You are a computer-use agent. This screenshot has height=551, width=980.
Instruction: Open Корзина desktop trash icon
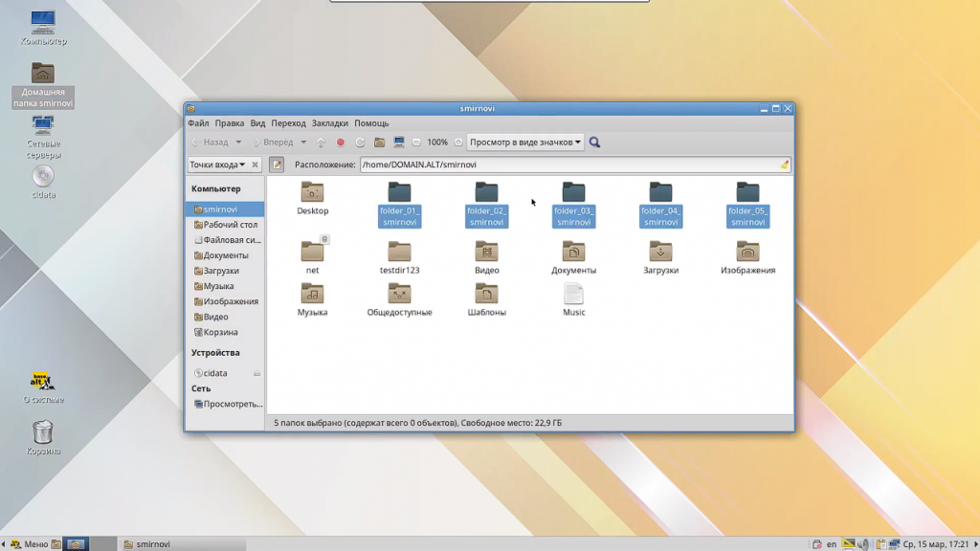click(x=42, y=437)
